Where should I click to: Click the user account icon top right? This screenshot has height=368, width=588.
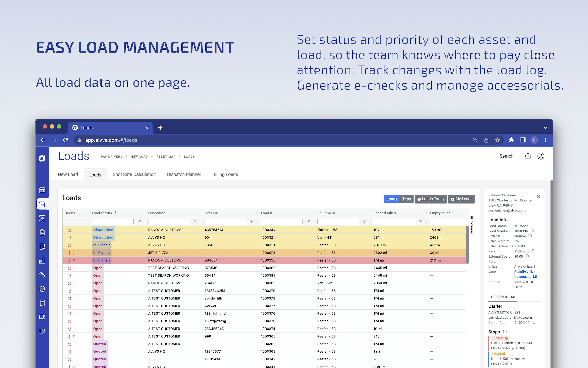click(541, 156)
